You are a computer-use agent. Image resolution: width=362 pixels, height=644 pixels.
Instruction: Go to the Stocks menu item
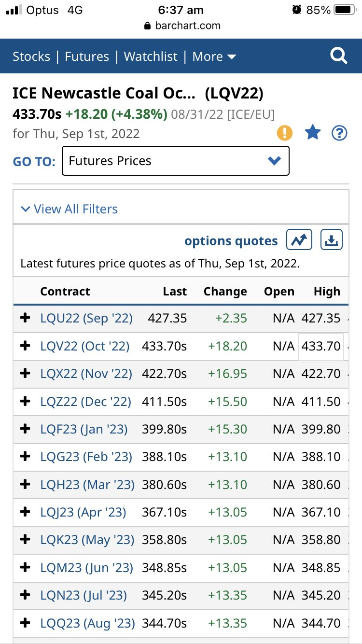click(x=31, y=56)
